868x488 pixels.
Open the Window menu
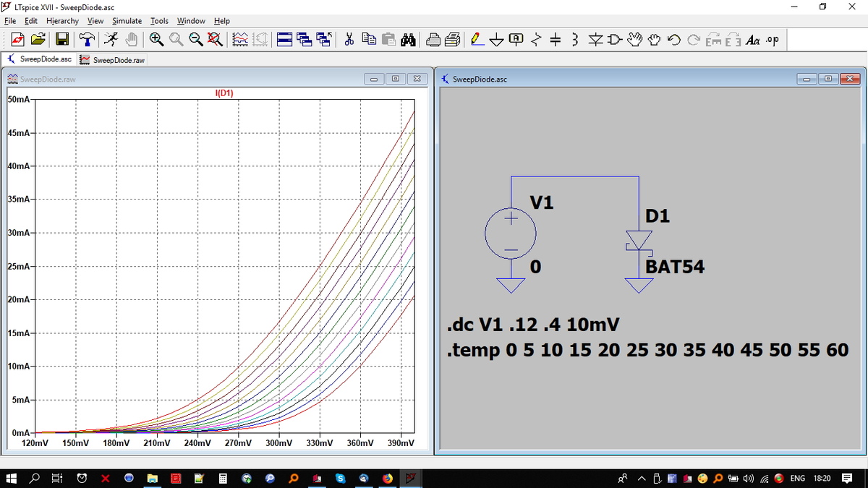tap(191, 21)
